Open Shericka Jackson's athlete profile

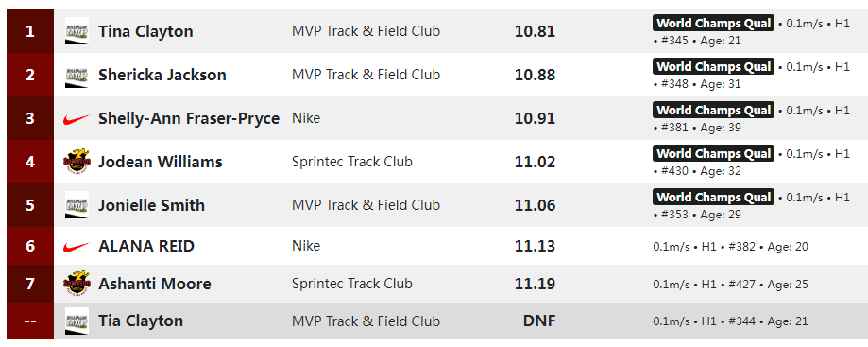coord(162,75)
